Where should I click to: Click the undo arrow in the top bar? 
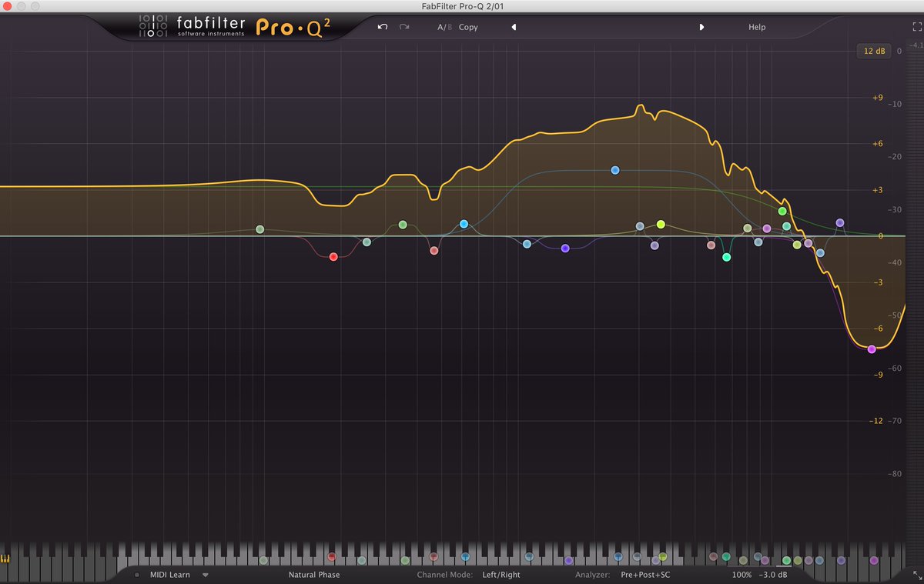click(x=383, y=27)
